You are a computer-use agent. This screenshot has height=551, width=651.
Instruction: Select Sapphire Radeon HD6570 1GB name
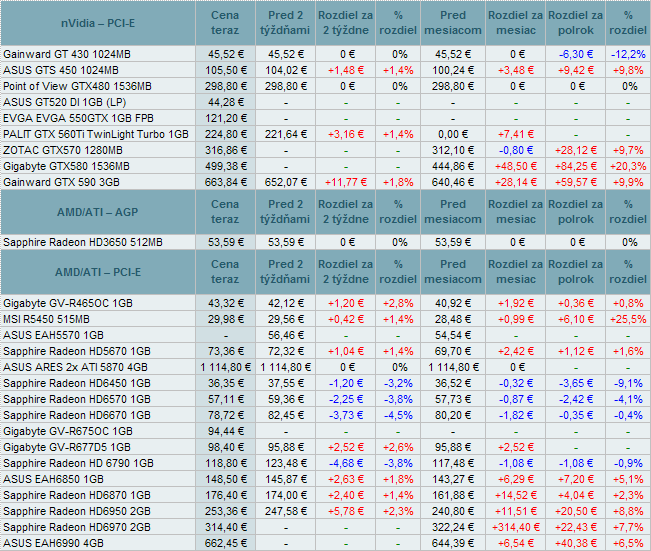pos(77,399)
